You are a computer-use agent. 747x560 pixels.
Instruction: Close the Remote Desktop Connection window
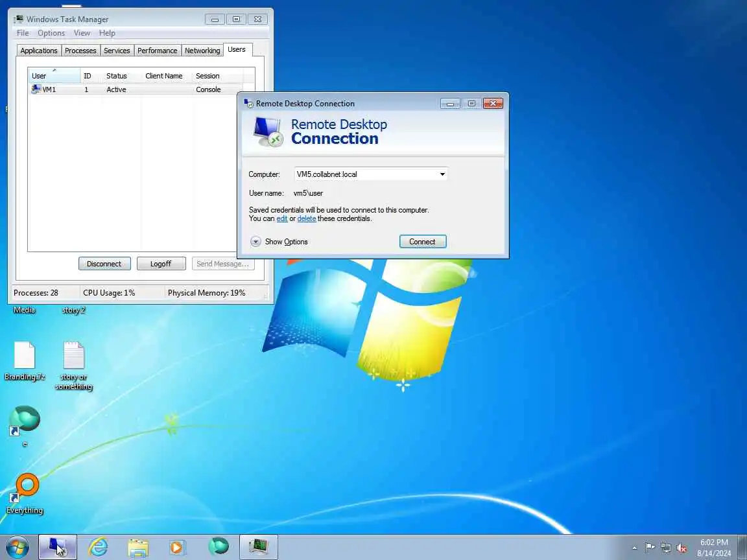493,103
